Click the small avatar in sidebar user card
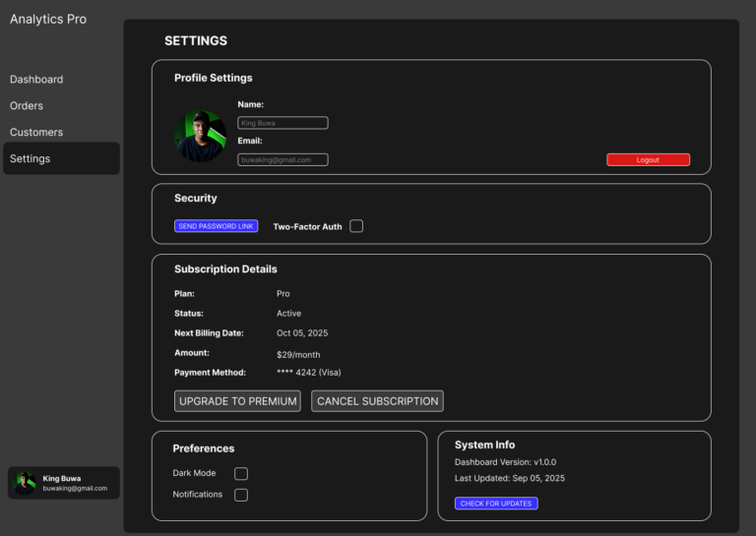Image resolution: width=756 pixels, height=536 pixels. (x=25, y=483)
